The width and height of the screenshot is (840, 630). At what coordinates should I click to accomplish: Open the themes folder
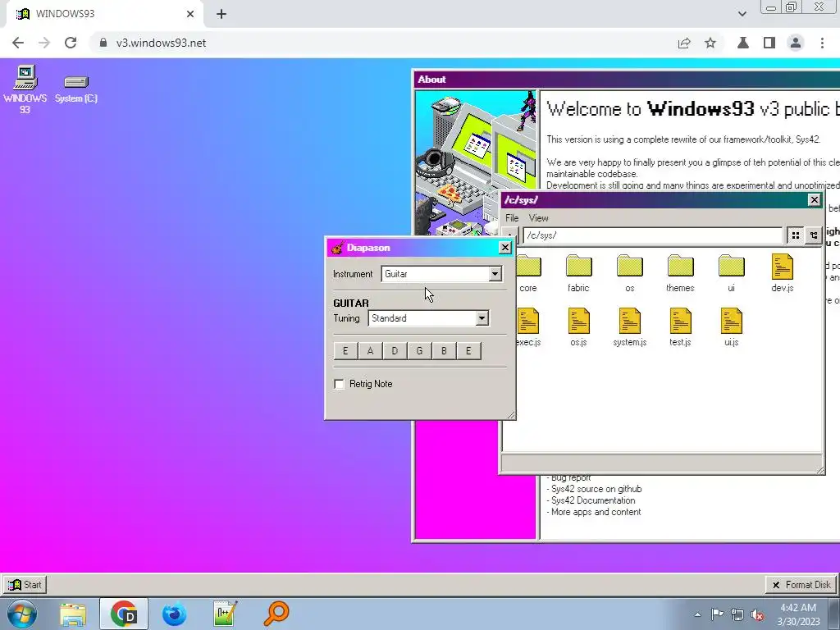680,274
